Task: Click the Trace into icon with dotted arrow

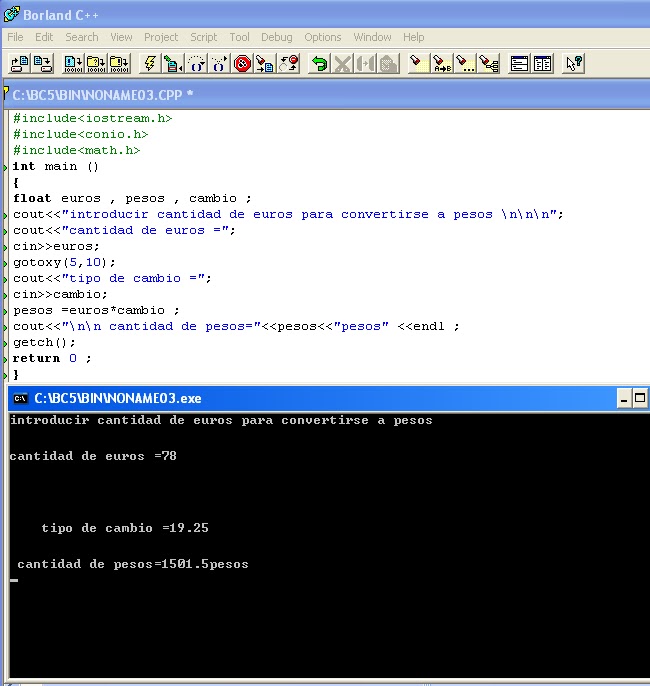Action: pyautogui.click(x=219, y=63)
